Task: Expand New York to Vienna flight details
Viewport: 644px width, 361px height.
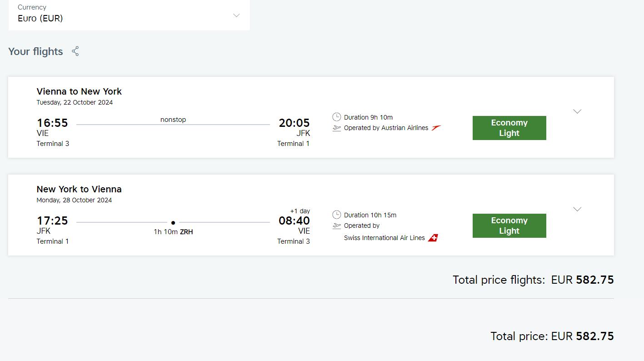Action: point(577,209)
